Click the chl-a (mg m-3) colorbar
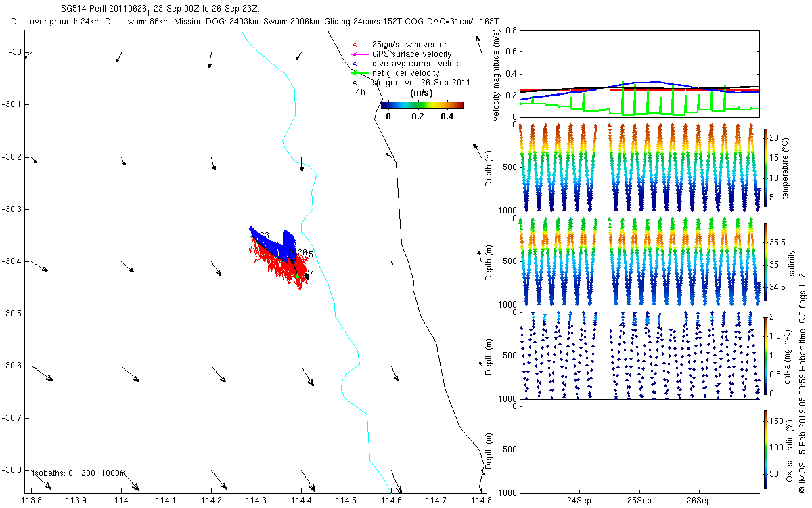Screen dimensions: 812x508 [x=765, y=354]
